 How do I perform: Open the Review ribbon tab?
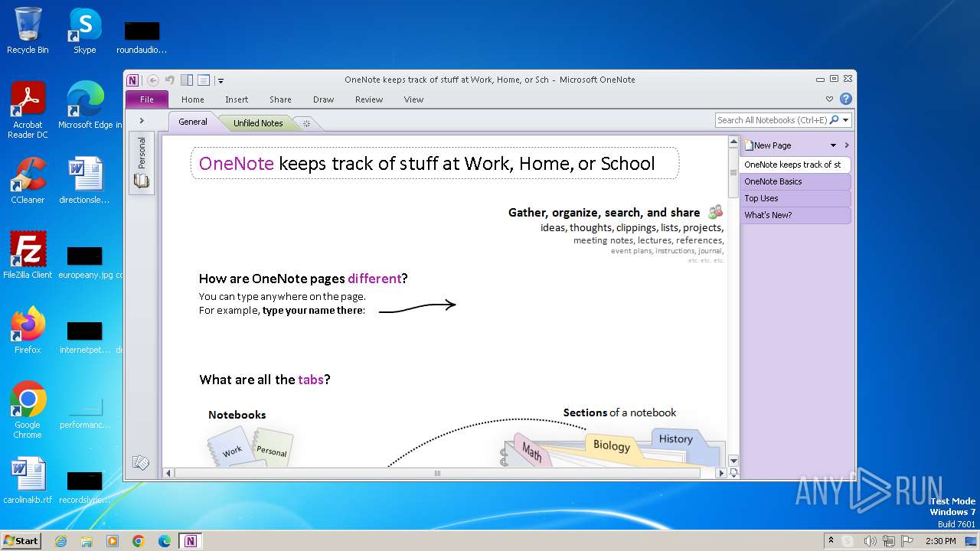[369, 99]
